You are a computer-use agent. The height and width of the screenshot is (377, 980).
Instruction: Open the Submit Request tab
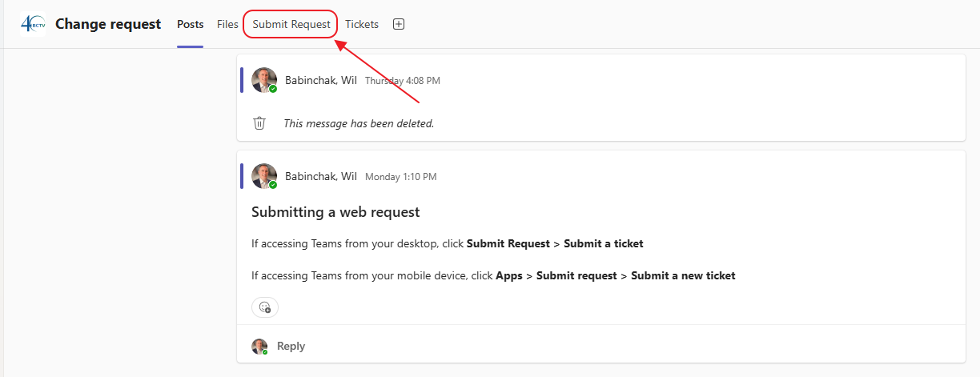click(x=291, y=24)
